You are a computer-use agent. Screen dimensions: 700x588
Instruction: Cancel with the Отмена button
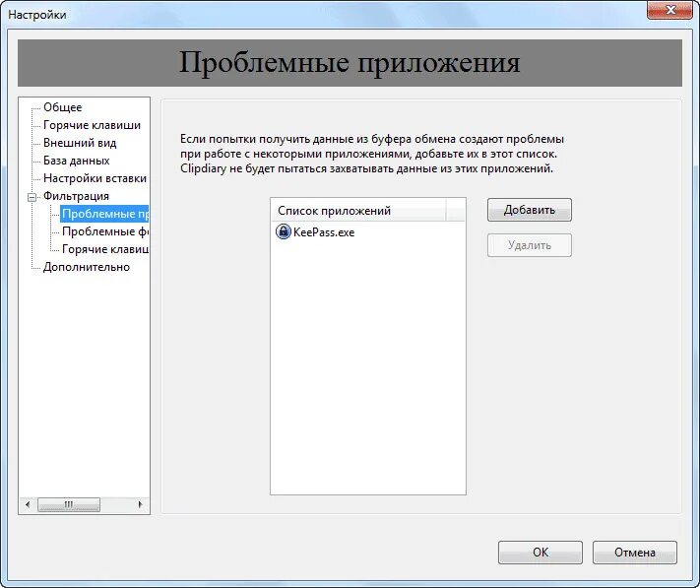[x=634, y=553]
